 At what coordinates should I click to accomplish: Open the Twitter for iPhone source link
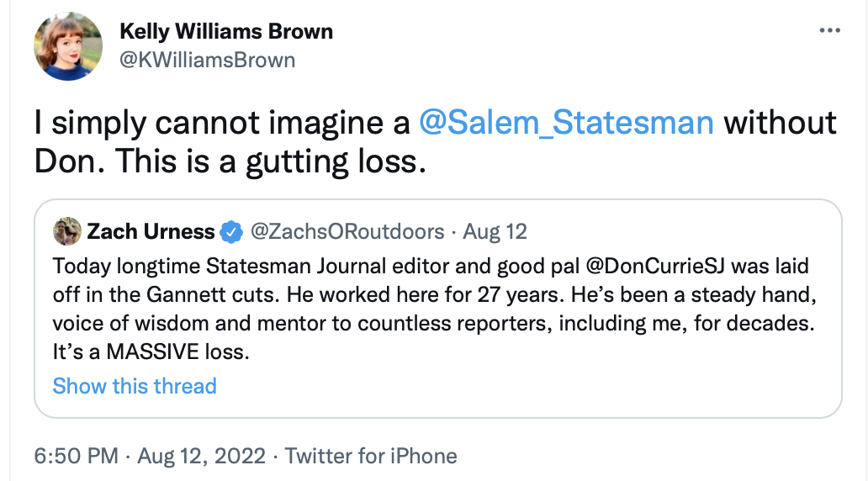(371, 456)
